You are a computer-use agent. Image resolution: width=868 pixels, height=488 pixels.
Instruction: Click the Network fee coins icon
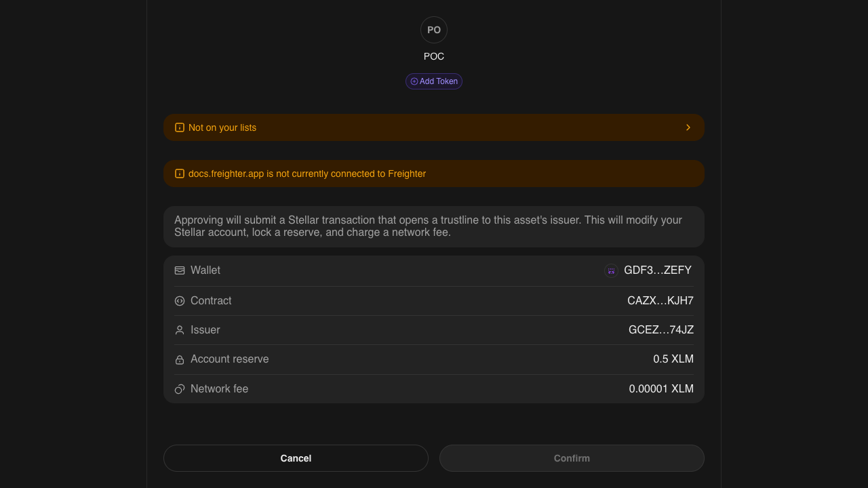(x=180, y=389)
